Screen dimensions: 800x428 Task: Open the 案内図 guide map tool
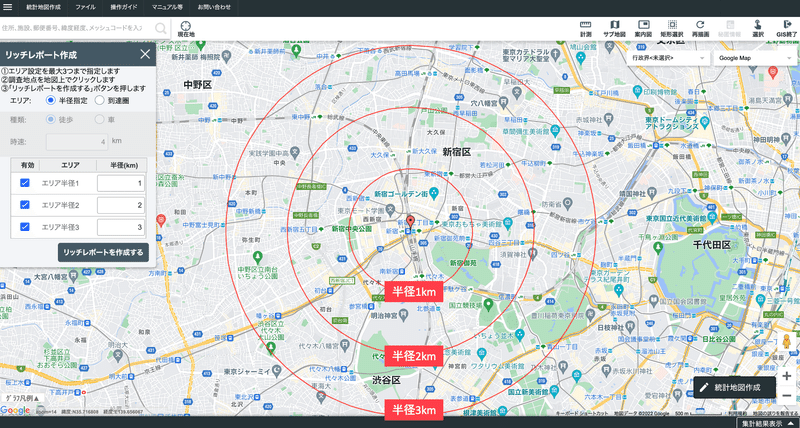point(643,29)
